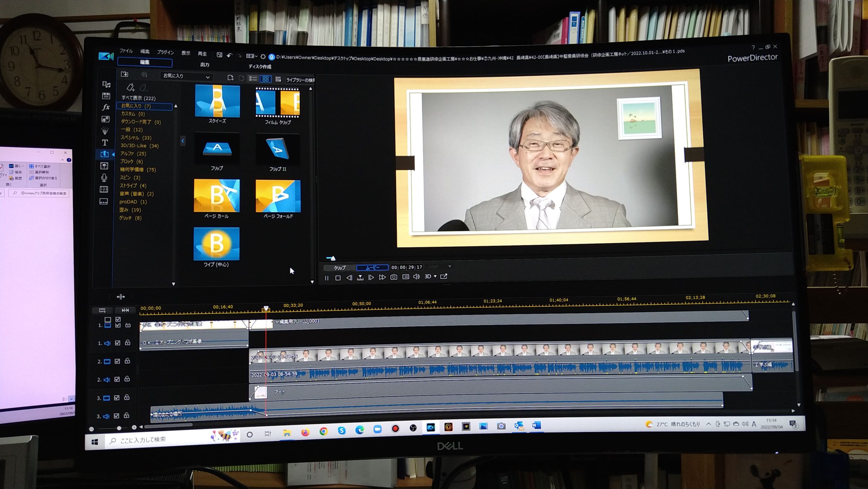Switch preview to ムービー mode

click(372, 267)
